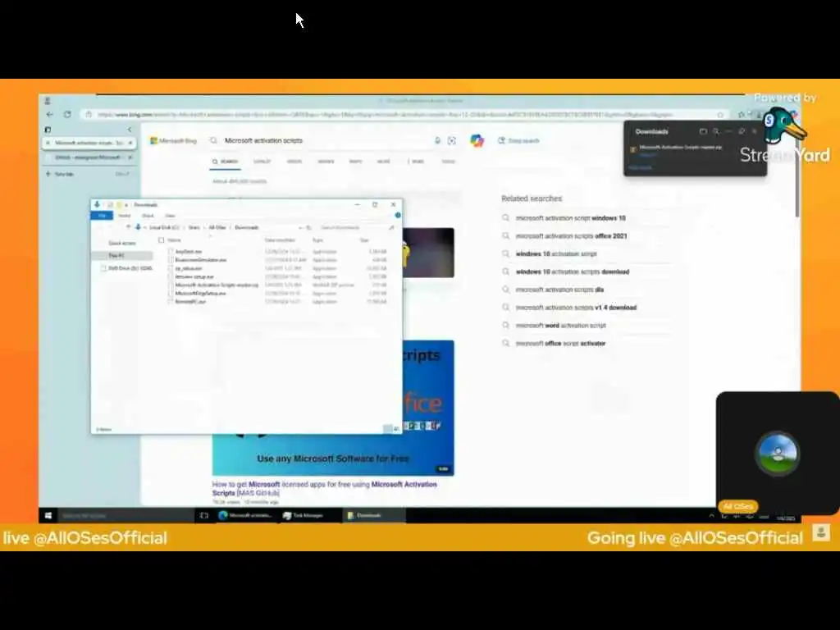
Task: Sort files by the Type column
Action: tap(317, 240)
